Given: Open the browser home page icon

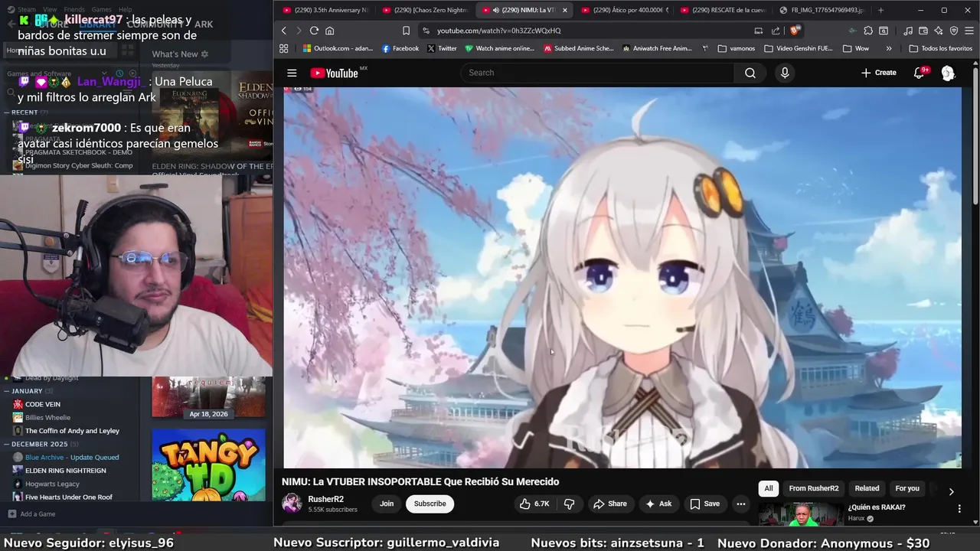Looking at the screenshot, I should (330, 31).
